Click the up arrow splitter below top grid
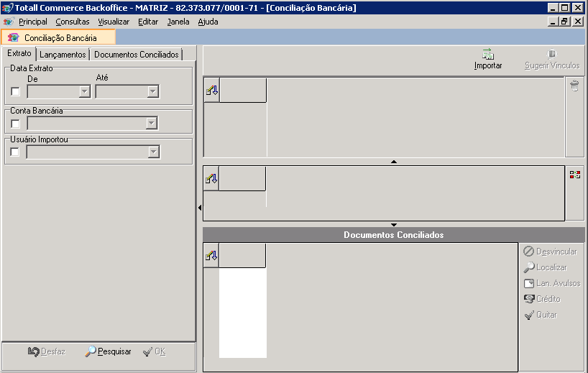This screenshot has height=373, width=588. tap(394, 162)
